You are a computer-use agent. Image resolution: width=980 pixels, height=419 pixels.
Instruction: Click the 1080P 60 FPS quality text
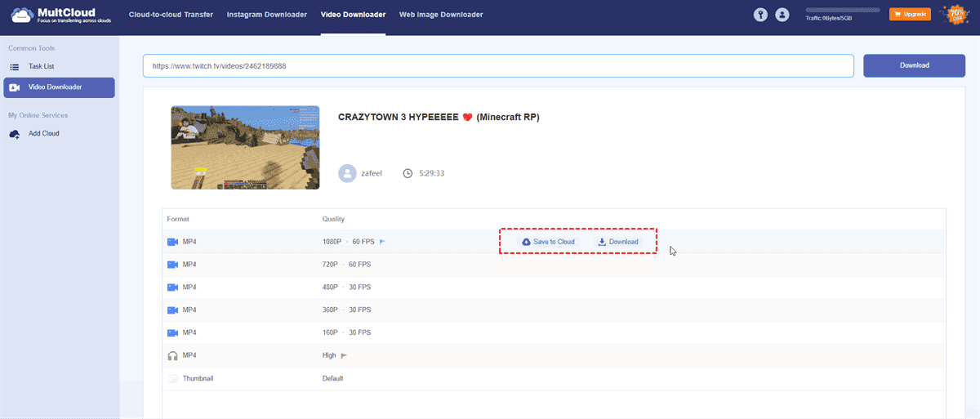click(349, 242)
